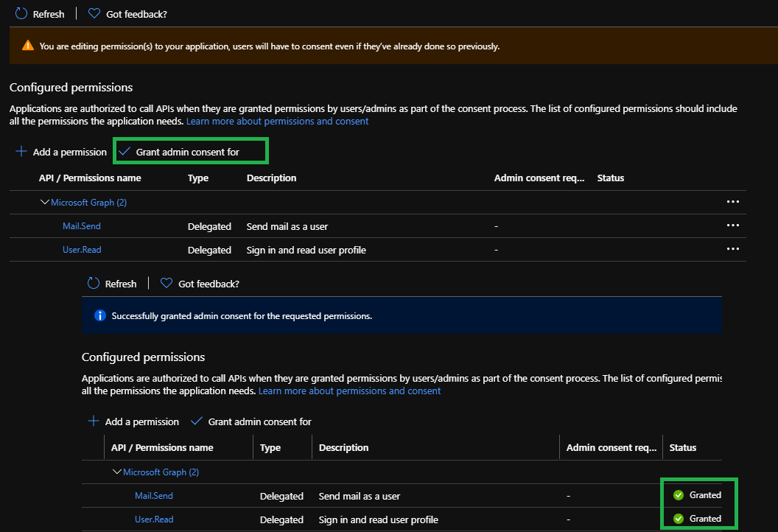This screenshot has height=532, width=778.
Task: Open upper Microsoft Graph (2) link
Action: point(89,203)
